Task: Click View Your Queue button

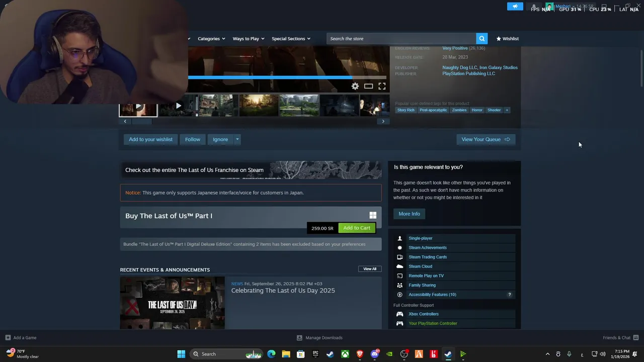Action: [486, 139]
